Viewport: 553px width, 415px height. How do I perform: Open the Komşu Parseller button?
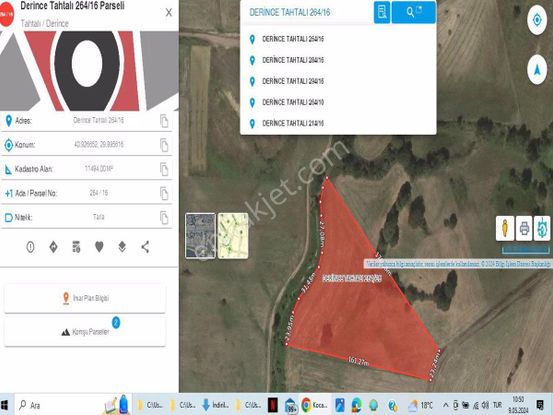tap(85, 331)
